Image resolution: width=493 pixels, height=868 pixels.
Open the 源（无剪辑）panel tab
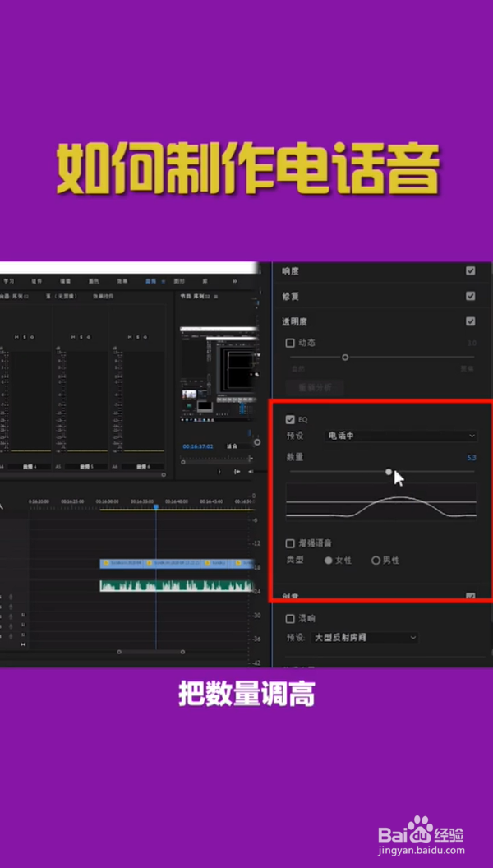(x=62, y=297)
